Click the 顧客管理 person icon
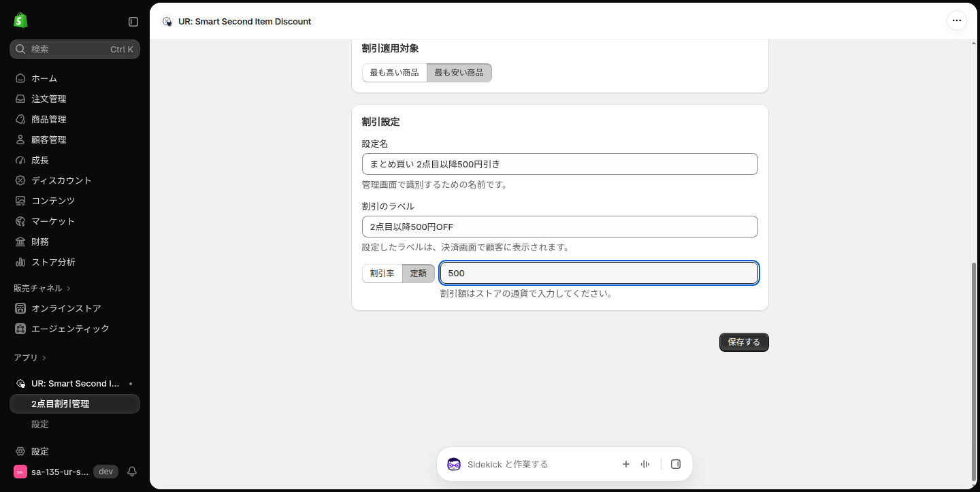 click(x=20, y=140)
